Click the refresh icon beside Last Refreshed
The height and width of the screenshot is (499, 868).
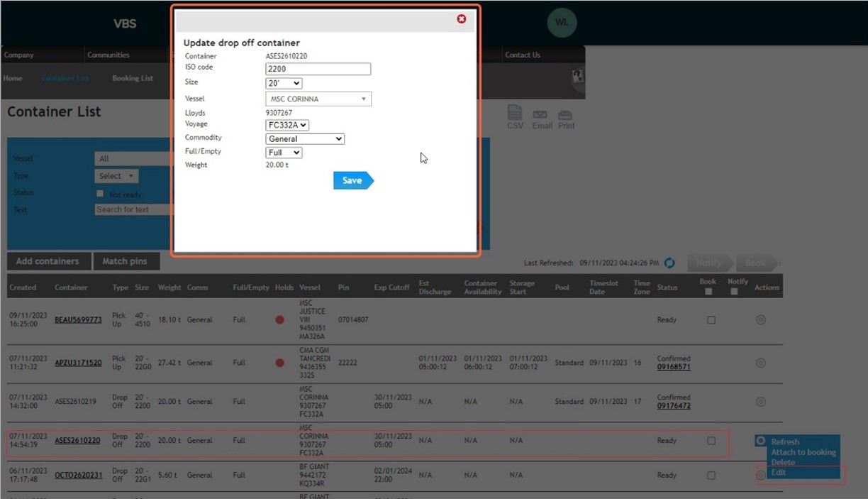[x=669, y=263]
